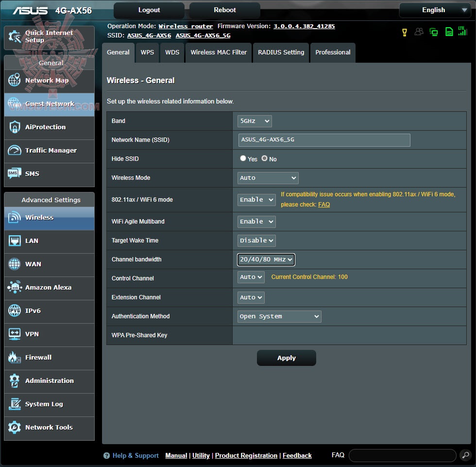Open the Utility link
Screen dimensions: 476x467
pyautogui.click(x=201, y=455)
